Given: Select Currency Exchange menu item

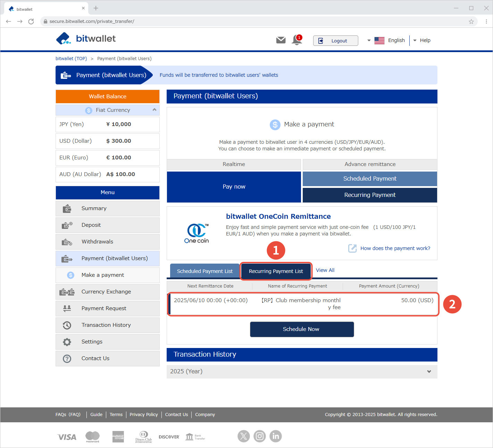Looking at the screenshot, I should point(108,292).
